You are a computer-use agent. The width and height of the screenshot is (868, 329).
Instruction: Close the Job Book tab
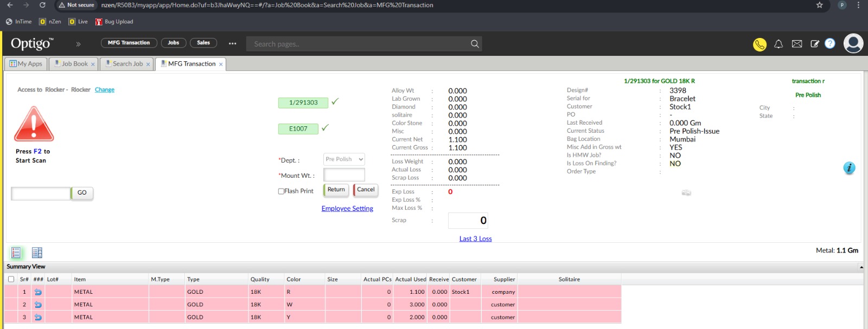pyautogui.click(x=93, y=64)
